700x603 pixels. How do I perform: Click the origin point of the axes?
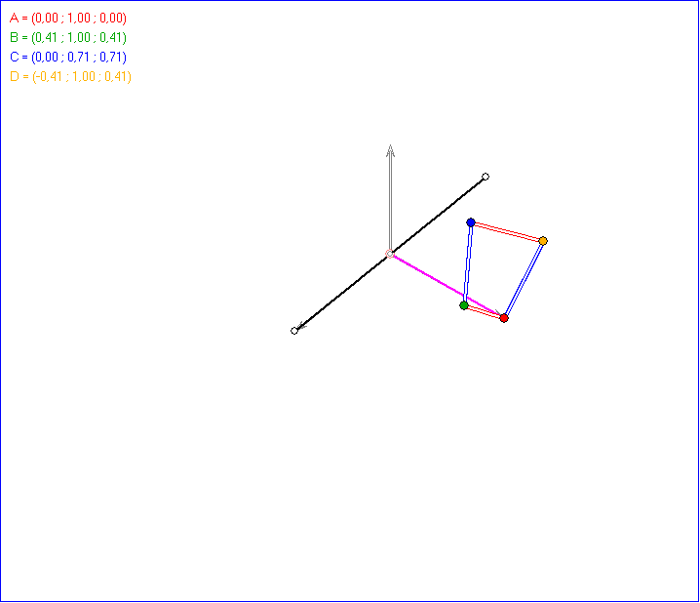[x=390, y=254]
